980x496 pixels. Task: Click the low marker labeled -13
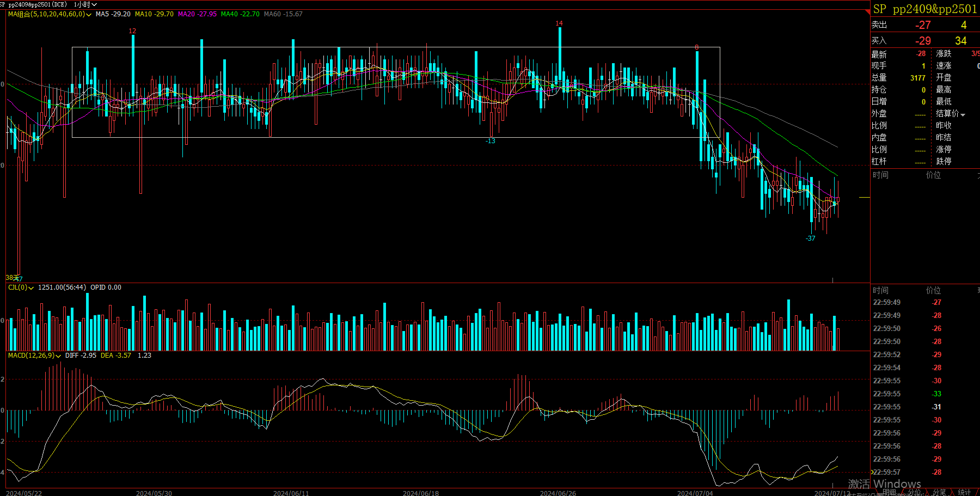tap(491, 141)
